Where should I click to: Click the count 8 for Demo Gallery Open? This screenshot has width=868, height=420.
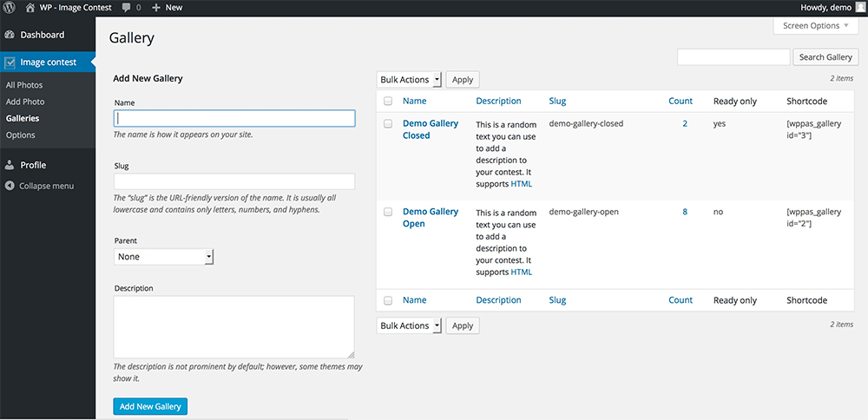click(685, 212)
